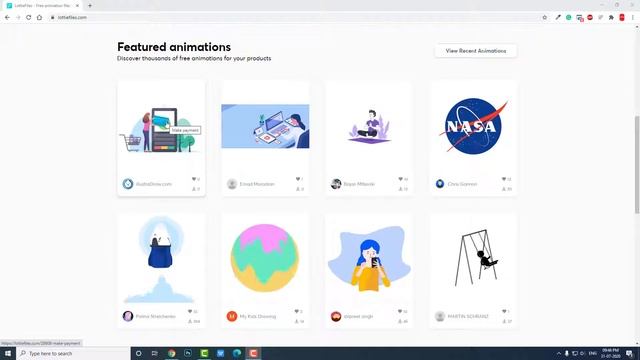Open the Chrome three-dot menu
640x360 pixels.
click(633, 17)
